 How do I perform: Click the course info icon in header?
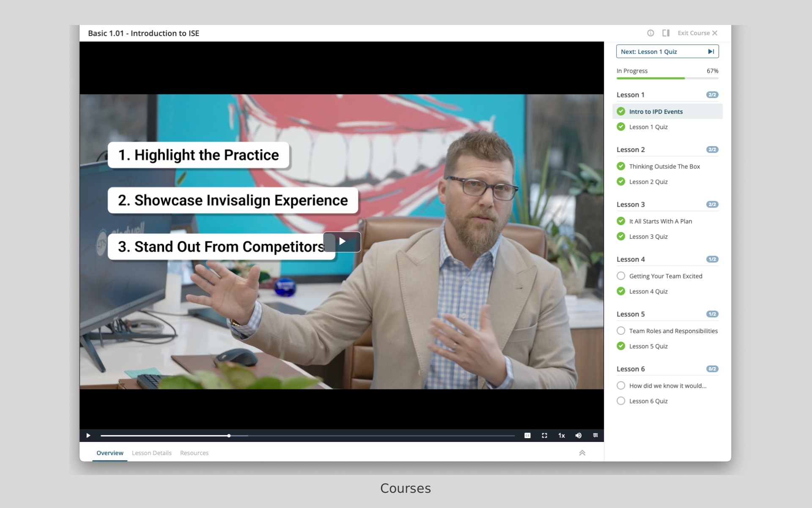tap(650, 33)
